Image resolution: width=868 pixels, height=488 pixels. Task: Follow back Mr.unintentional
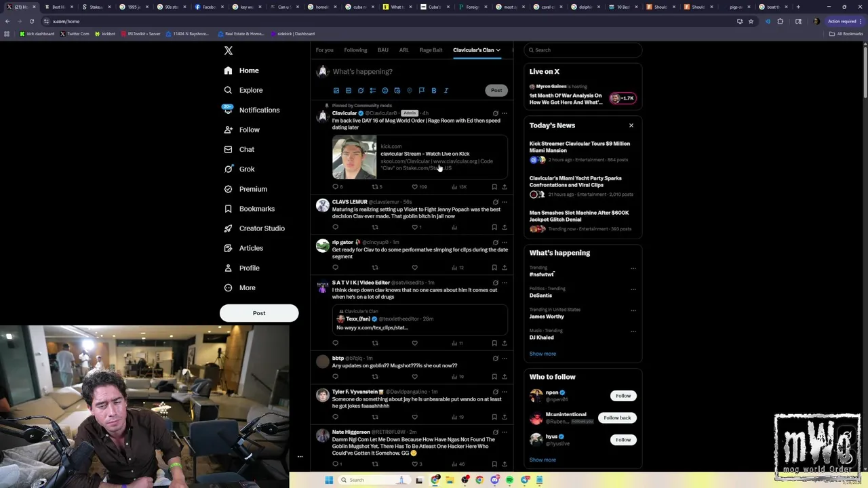click(617, 418)
